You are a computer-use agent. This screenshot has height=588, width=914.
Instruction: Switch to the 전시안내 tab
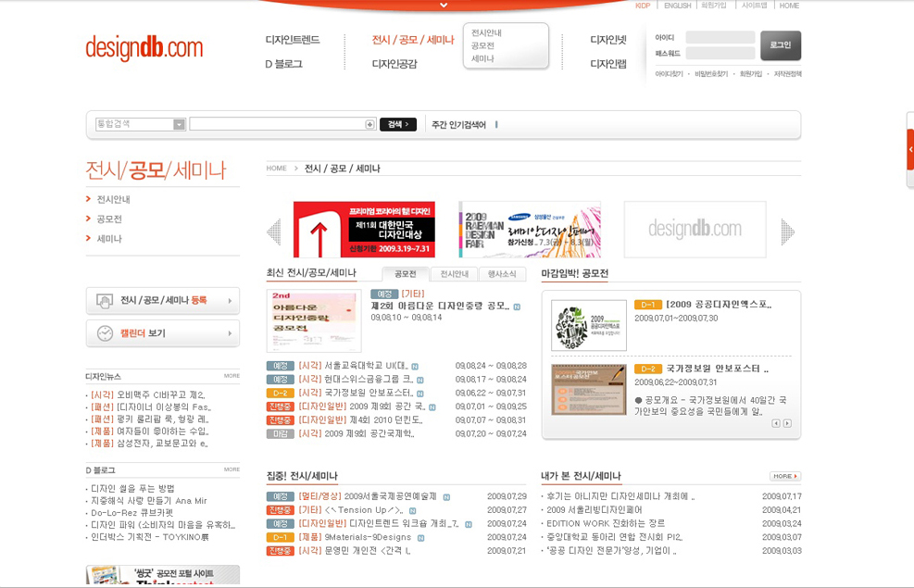pos(454,274)
